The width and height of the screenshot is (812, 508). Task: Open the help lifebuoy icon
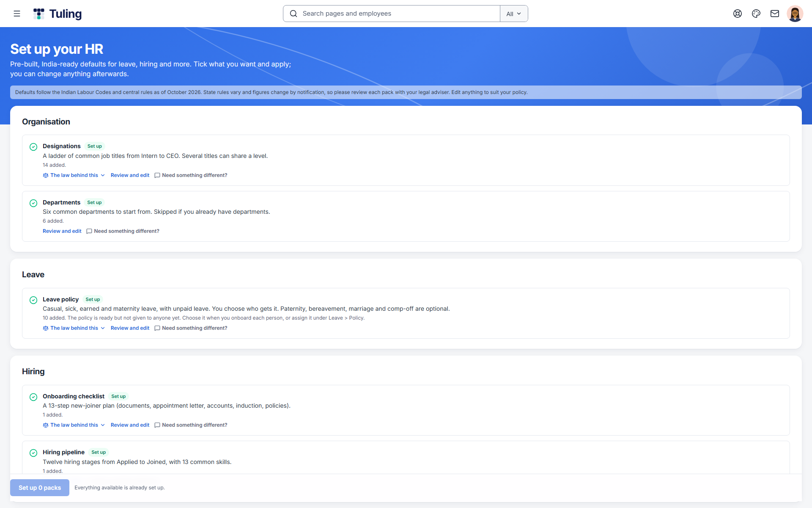(x=738, y=14)
